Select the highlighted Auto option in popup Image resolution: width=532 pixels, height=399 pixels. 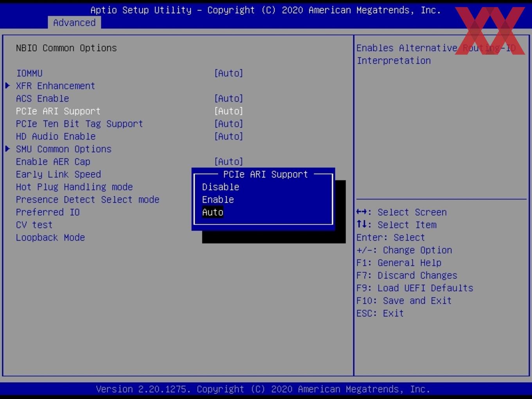pyautogui.click(x=213, y=212)
